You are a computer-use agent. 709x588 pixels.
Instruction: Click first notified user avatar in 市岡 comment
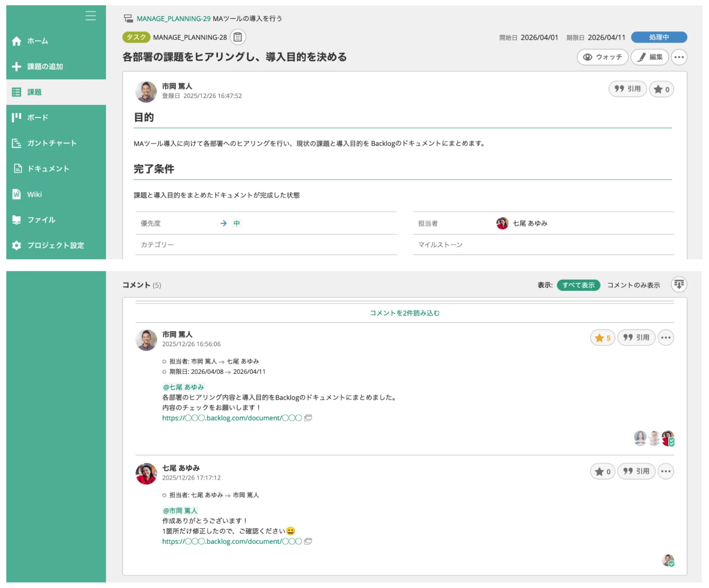[640, 438]
